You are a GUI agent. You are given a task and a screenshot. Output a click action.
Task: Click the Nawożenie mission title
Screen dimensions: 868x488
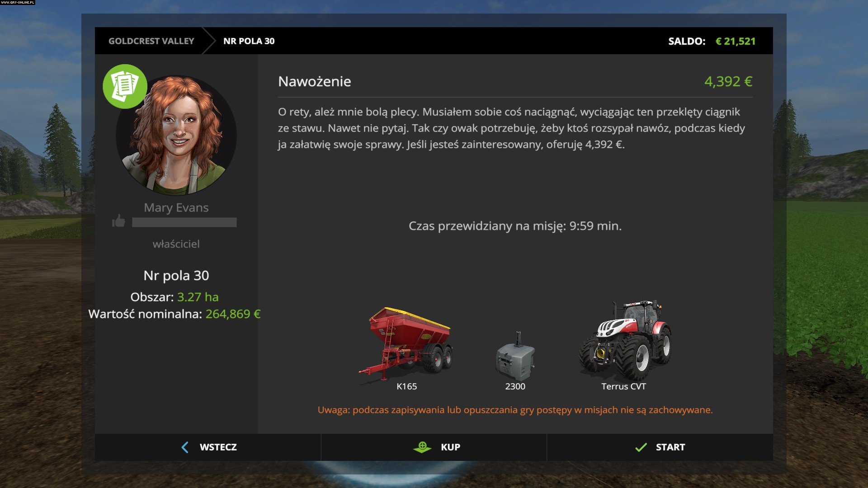315,81
